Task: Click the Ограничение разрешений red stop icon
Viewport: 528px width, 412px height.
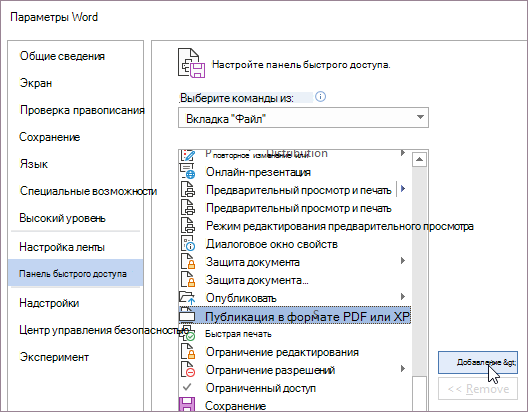Action: (188, 370)
